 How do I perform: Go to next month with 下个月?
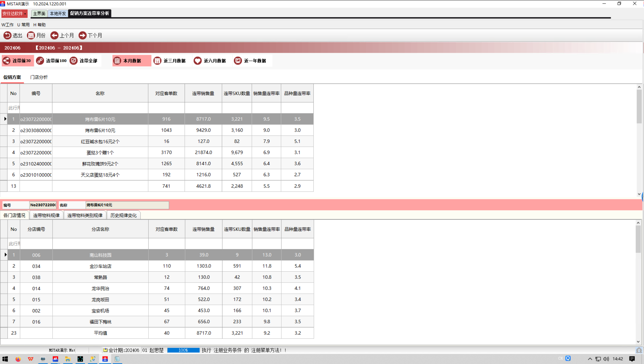click(x=82, y=35)
